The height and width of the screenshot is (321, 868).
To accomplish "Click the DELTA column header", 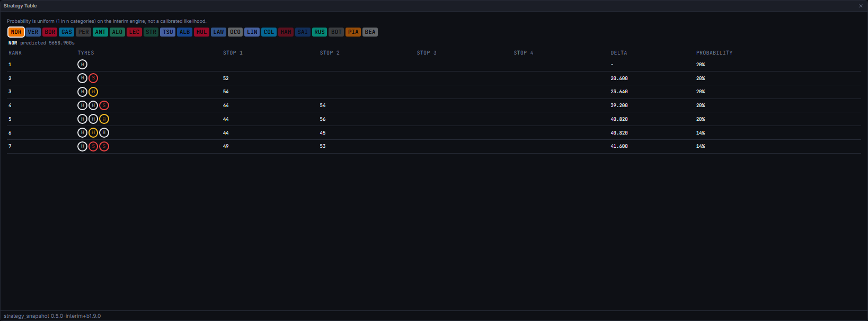I will (x=619, y=53).
